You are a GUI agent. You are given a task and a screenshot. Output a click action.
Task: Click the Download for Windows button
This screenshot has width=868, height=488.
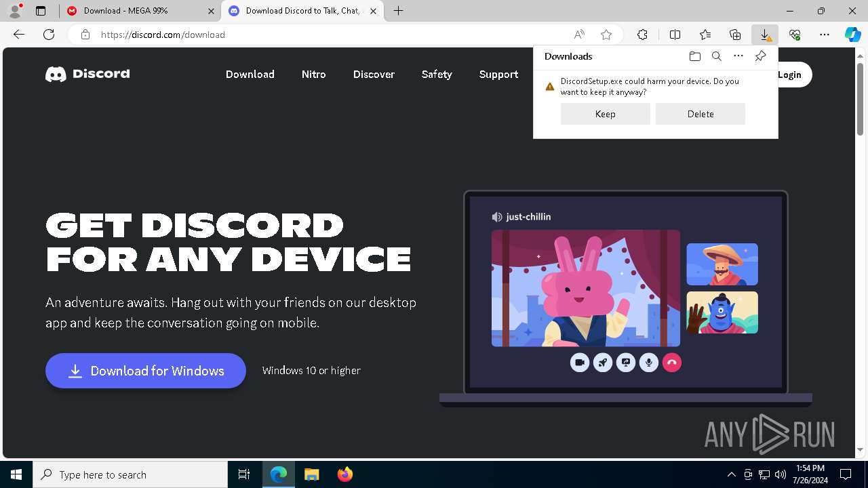[146, 371]
